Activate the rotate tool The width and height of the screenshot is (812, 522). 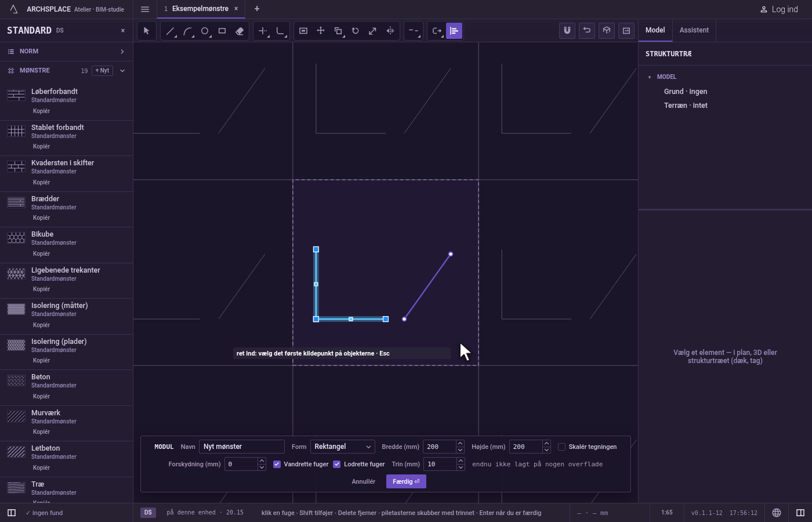356,31
